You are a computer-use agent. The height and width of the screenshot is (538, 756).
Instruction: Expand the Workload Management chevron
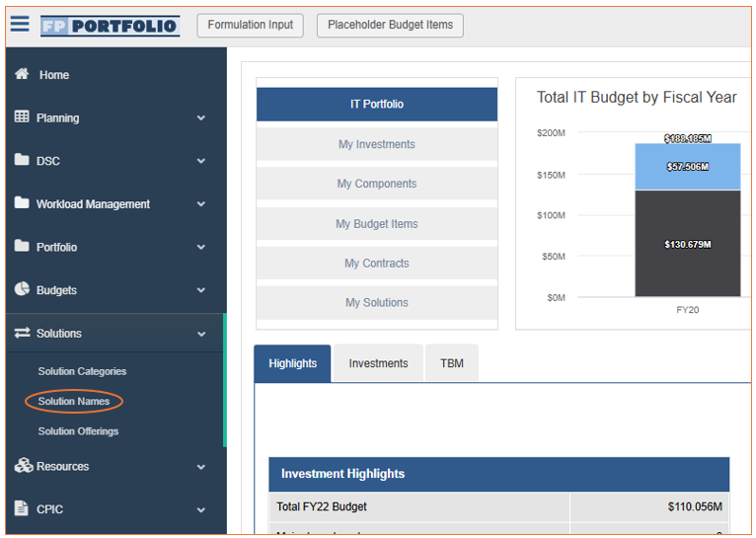[x=201, y=204]
